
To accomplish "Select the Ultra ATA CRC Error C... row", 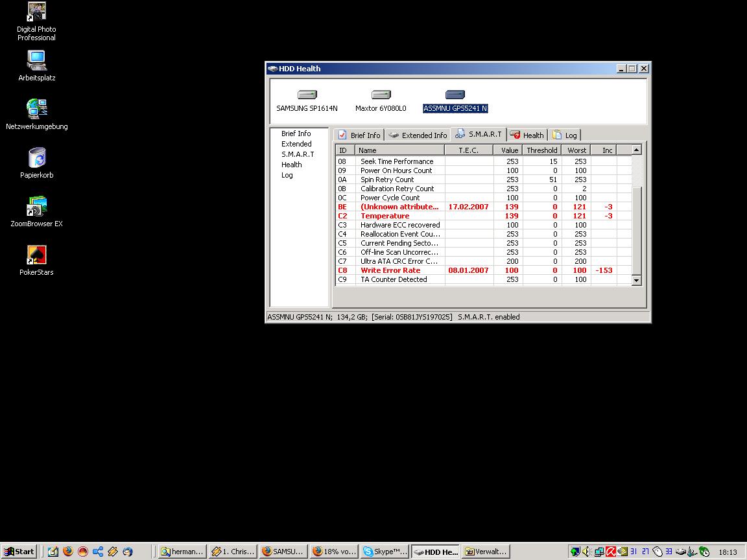I will point(484,261).
